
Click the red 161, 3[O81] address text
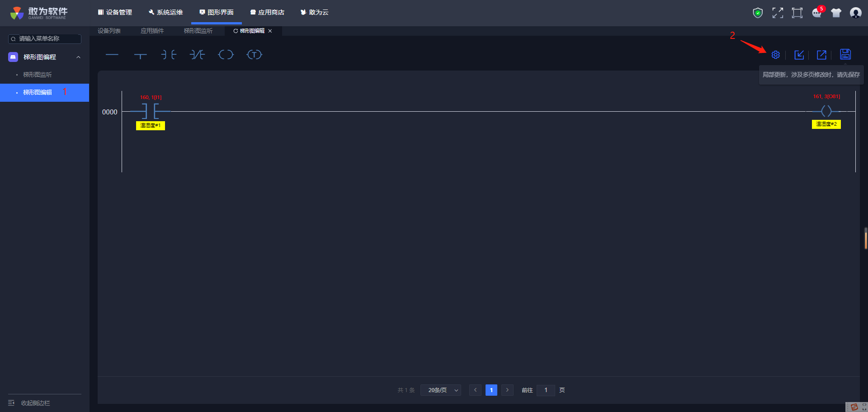pyautogui.click(x=826, y=96)
